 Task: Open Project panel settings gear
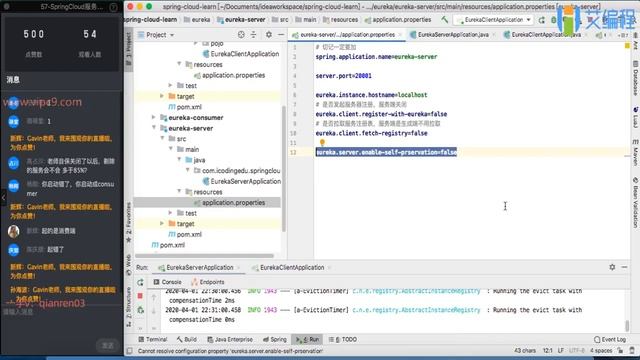point(269,35)
